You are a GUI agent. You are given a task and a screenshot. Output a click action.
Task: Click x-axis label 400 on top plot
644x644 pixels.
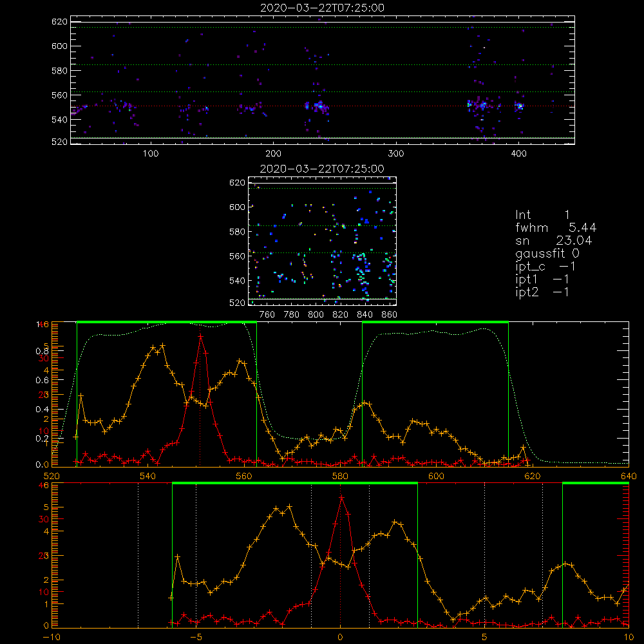(x=518, y=154)
